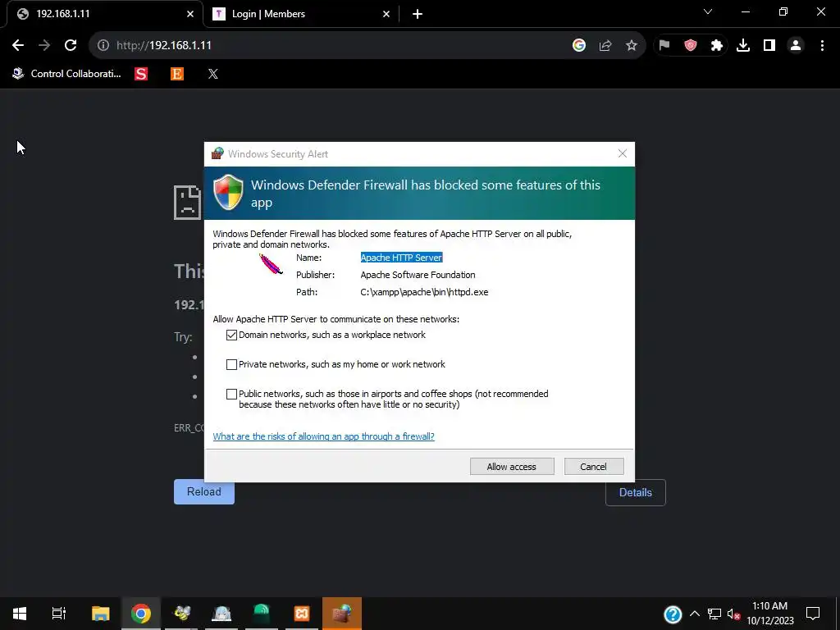This screenshot has width=840, height=630.
Task: Click the site information icon in address bar
Action: tap(103, 46)
